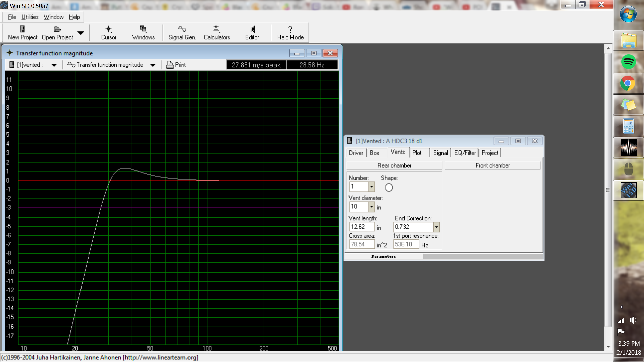Switch to the Plot tab
Screen dimensions: 644x362
(417, 153)
